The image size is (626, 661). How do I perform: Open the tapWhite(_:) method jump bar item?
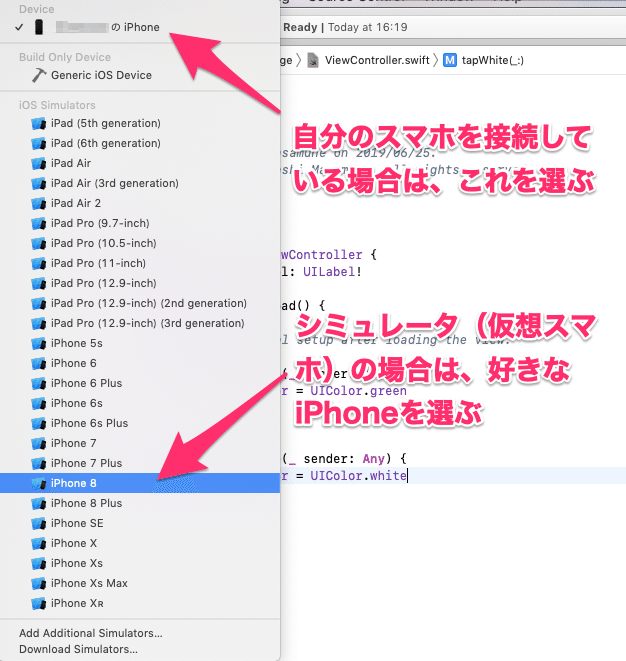493,60
